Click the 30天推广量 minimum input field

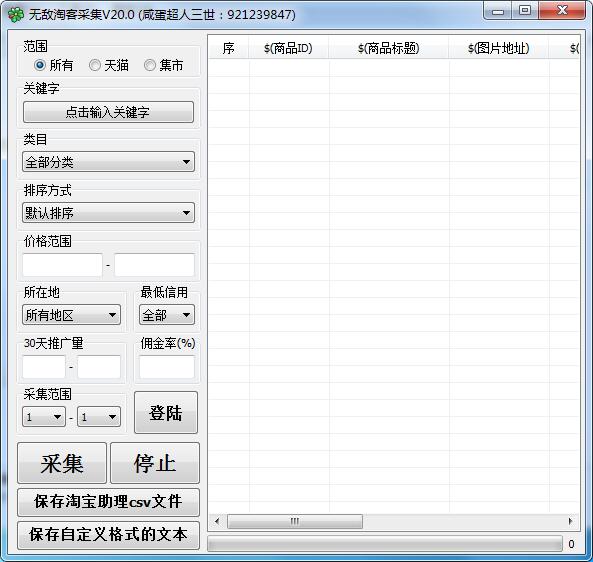click(x=44, y=366)
